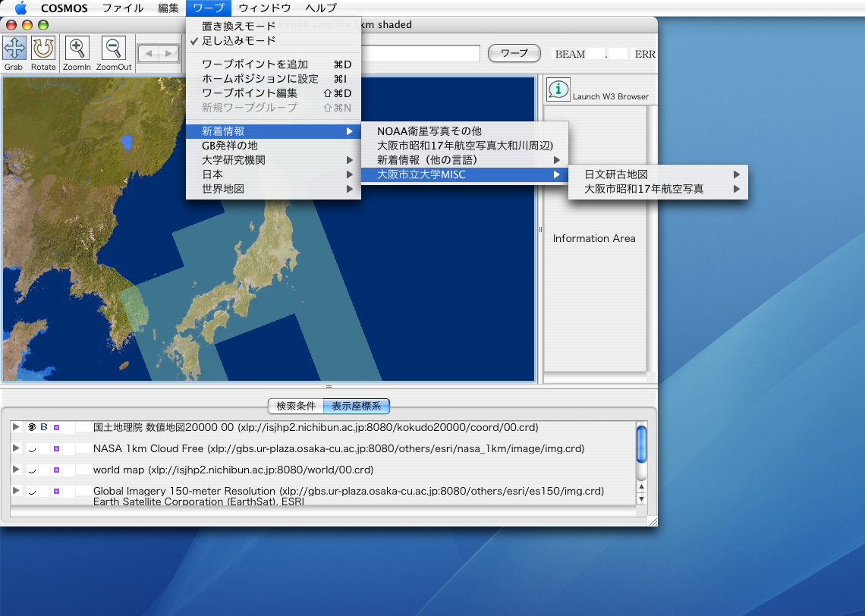Click purple square icon on NASA 1km row
Screen dimensions: 865x616
pyautogui.click(x=56, y=449)
